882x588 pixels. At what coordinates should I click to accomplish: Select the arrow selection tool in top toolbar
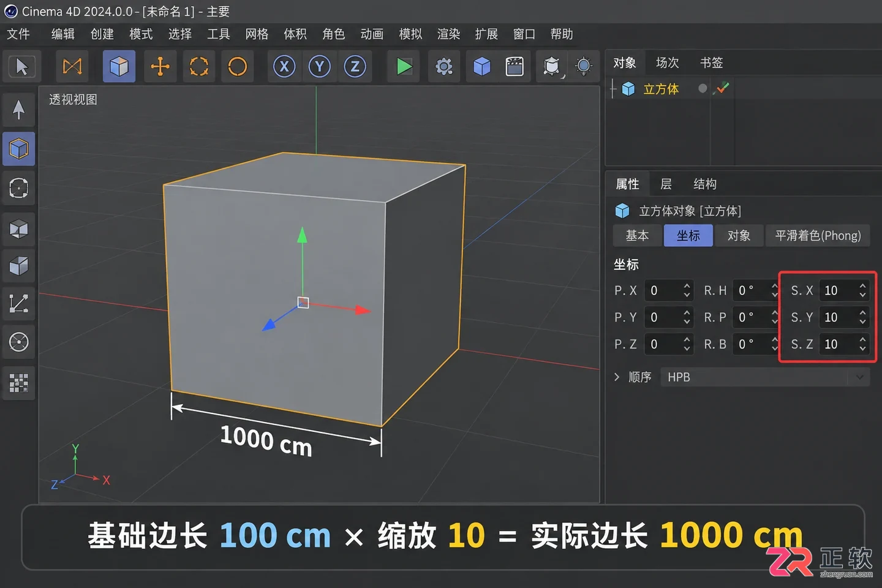(x=21, y=66)
